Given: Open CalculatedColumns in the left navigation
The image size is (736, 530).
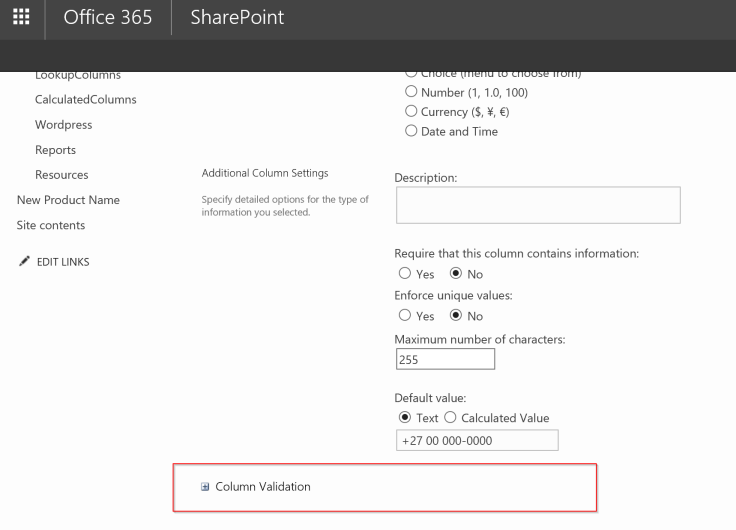Looking at the screenshot, I should 85,100.
